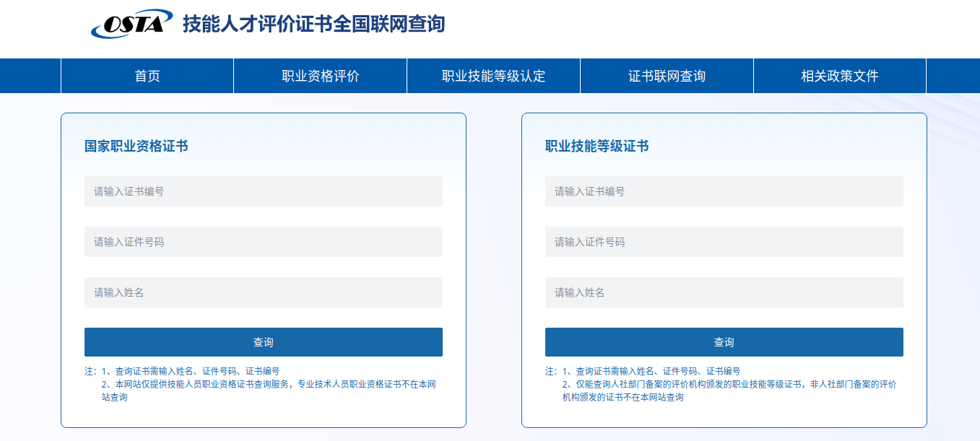The image size is (980, 441).
Task: Click the 职业技能等级证书 card heading
Action: (x=597, y=147)
